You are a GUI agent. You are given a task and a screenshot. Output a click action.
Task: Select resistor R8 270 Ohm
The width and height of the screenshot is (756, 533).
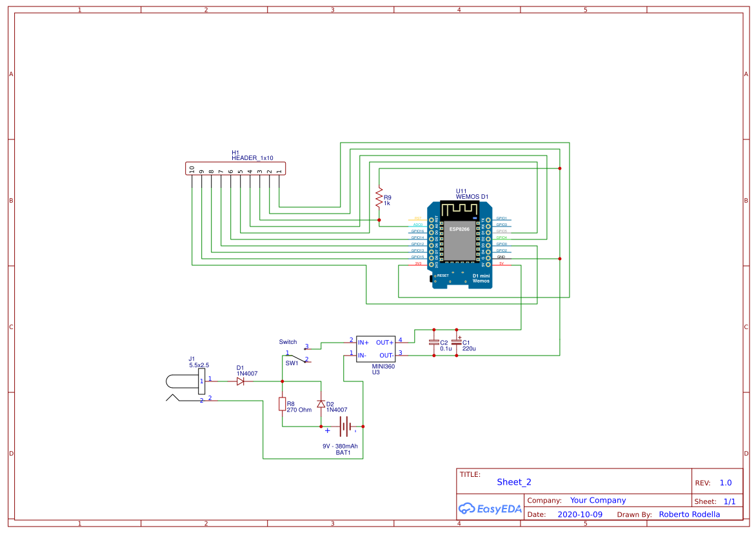(x=283, y=404)
